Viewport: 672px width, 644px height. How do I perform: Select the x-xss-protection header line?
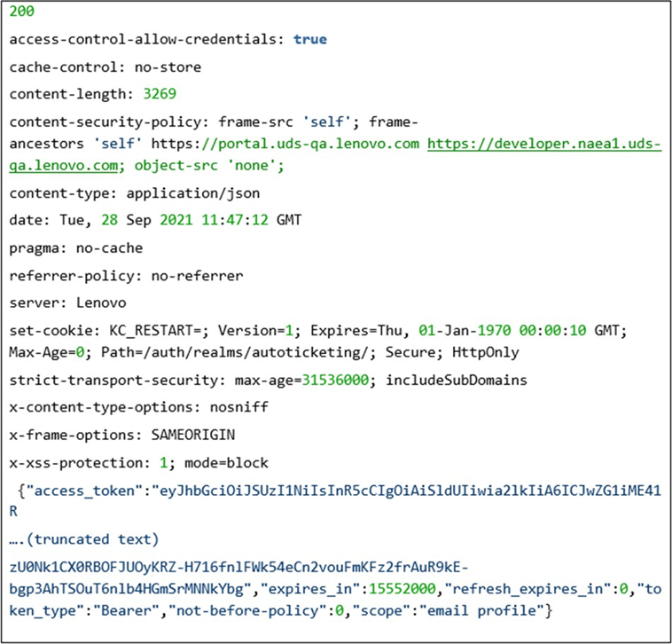tap(138, 463)
